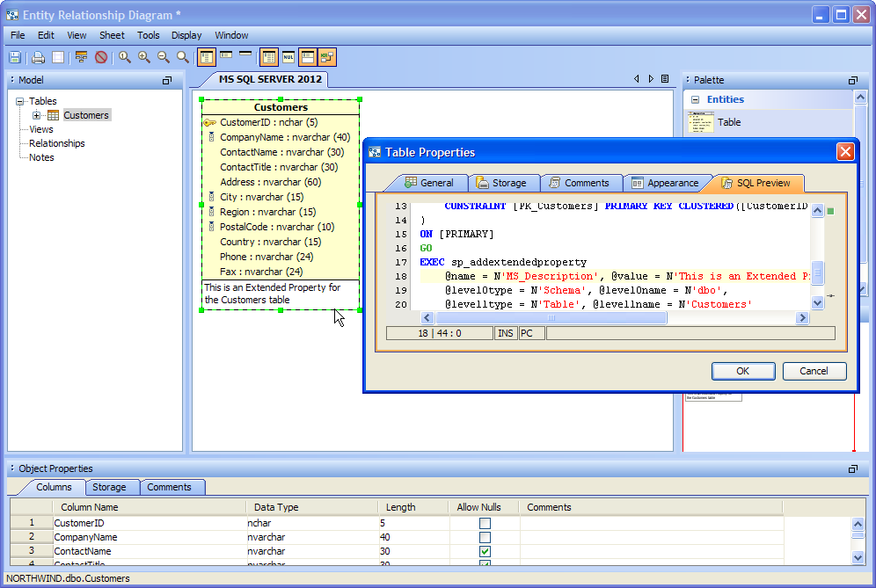Image resolution: width=876 pixels, height=588 pixels.
Task: Uncheck Allow Nulls for ContactName row
Action: [x=485, y=551]
